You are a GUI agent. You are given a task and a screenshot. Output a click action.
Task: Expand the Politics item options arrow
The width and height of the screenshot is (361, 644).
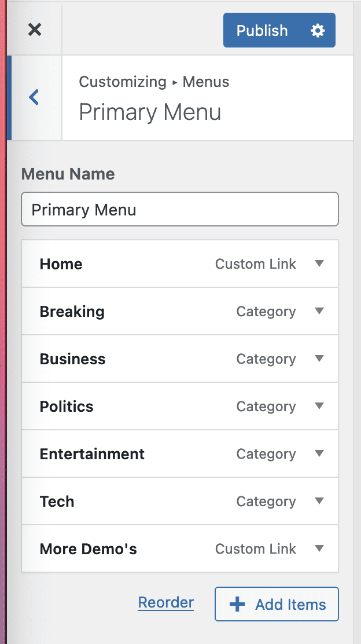(319, 407)
